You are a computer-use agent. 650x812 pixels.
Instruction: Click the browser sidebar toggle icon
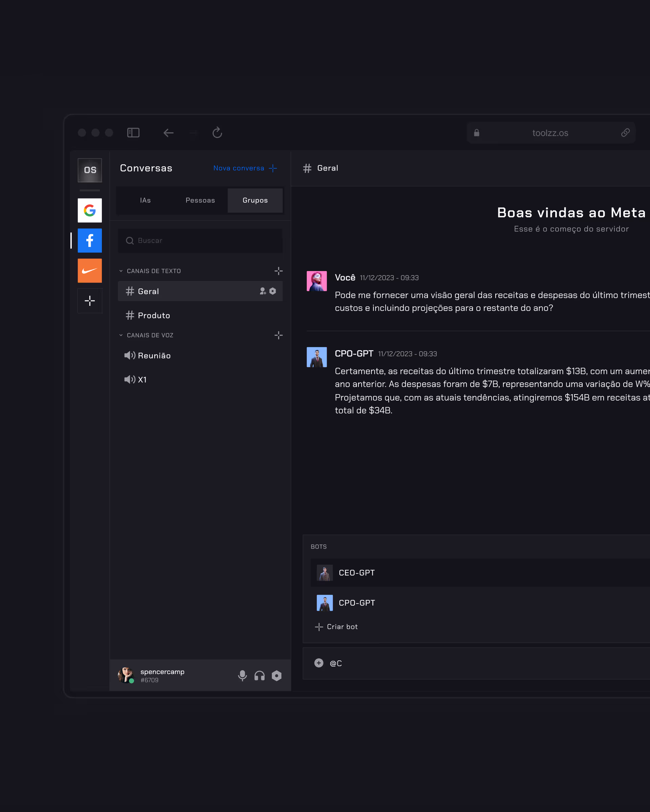pyautogui.click(x=133, y=133)
